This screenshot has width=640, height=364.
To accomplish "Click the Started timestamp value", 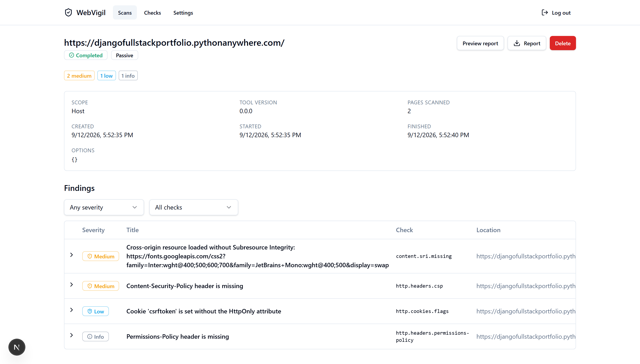I will [x=270, y=135].
